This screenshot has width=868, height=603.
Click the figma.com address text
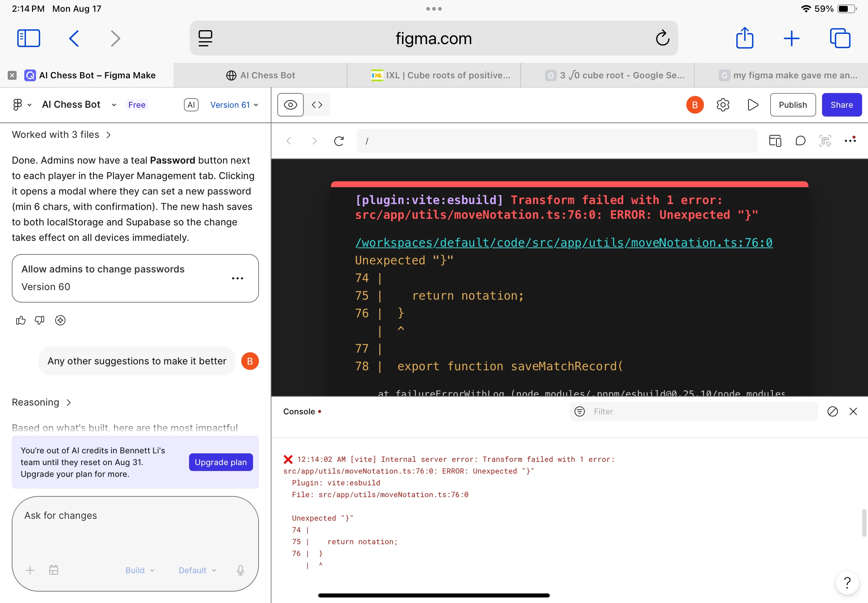[434, 38]
